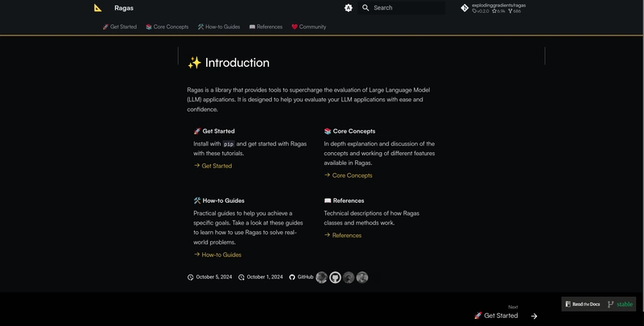644x326 pixels.
Task: Open the first contributor avatar
Action: (321, 278)
